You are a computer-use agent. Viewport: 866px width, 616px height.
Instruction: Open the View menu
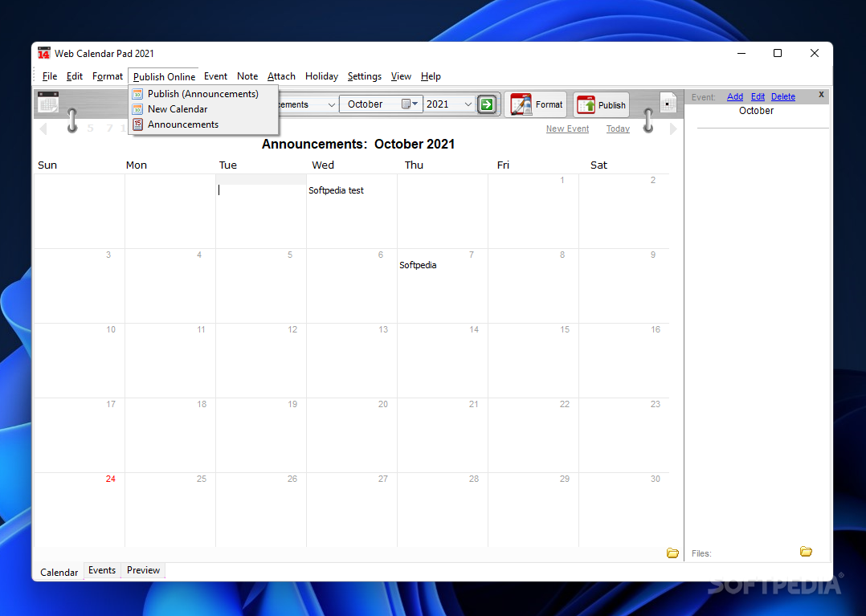pyautogui.click(x=401, y=76)
